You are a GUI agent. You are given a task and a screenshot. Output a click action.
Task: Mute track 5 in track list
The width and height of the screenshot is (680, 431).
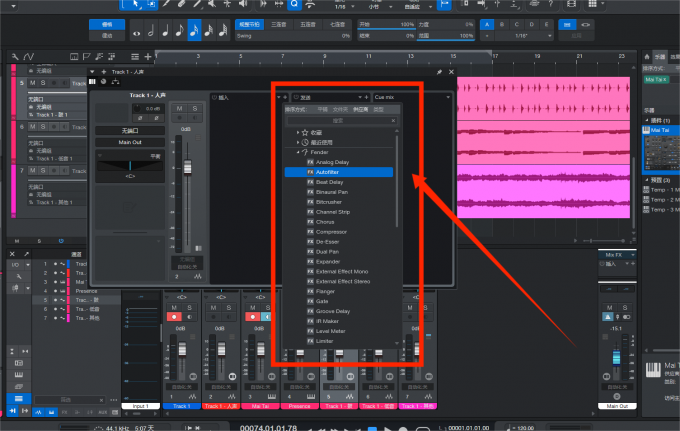pyautogui.click(x=33, y=82)
